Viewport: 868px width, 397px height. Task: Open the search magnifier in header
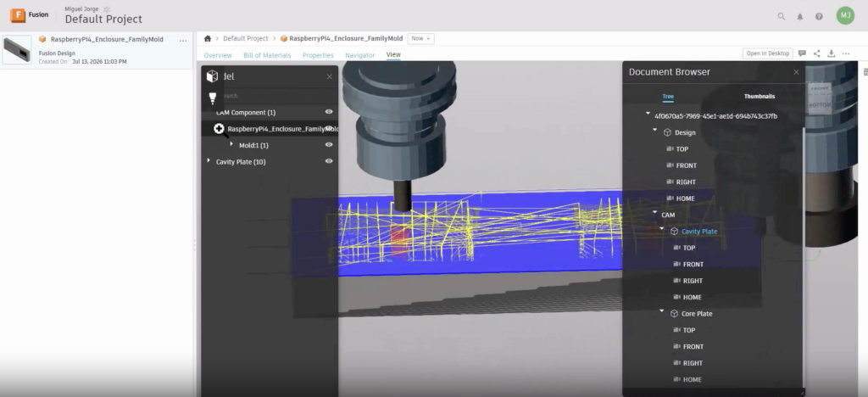[x=781, y=17]
